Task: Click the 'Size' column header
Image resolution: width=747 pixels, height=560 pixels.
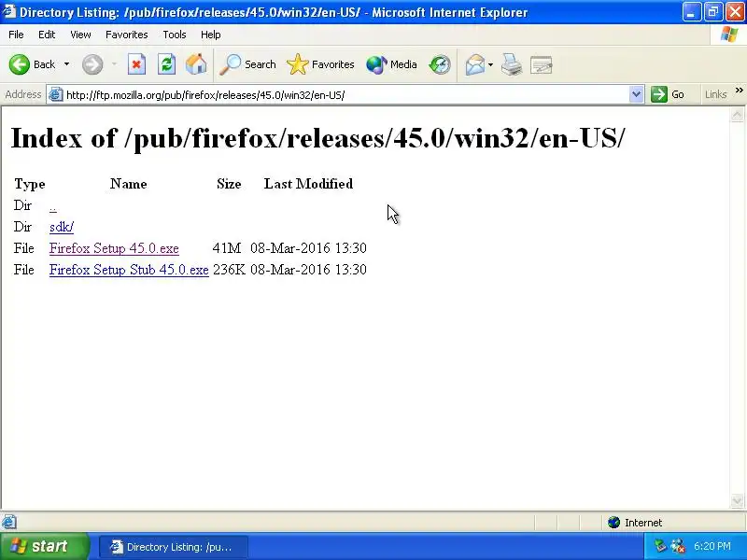Action: 229,184
